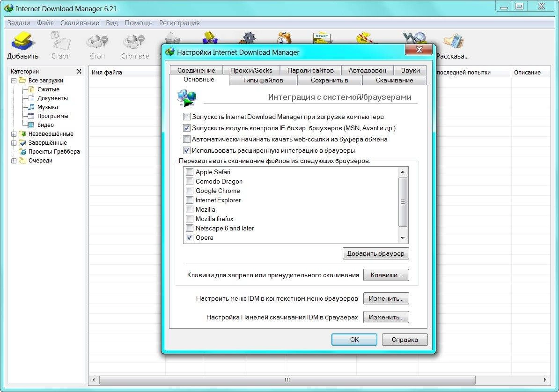The width and height of the screenshot is (559, 392).
Task: Open the Пароли сайтов tab
Action: coord(310,70)
